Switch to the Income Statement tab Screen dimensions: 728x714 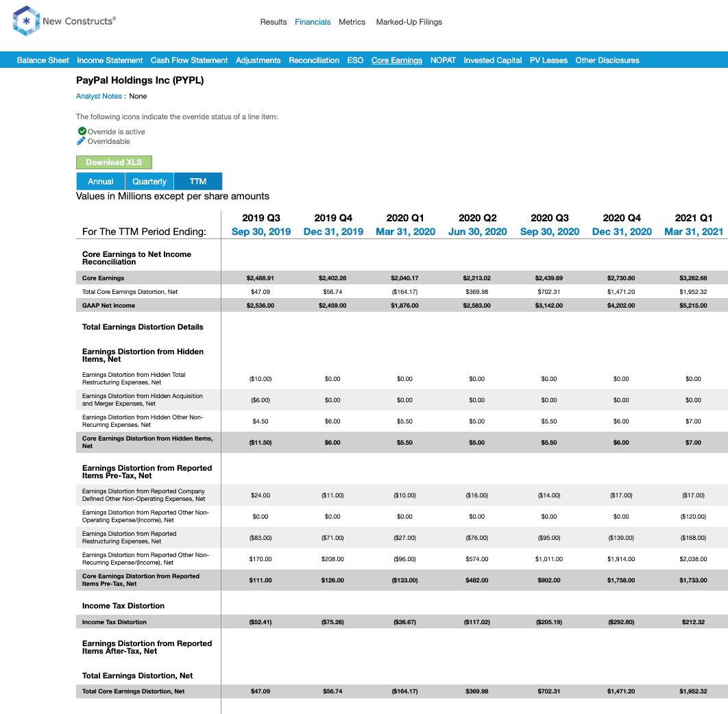[x=110, y=60]
